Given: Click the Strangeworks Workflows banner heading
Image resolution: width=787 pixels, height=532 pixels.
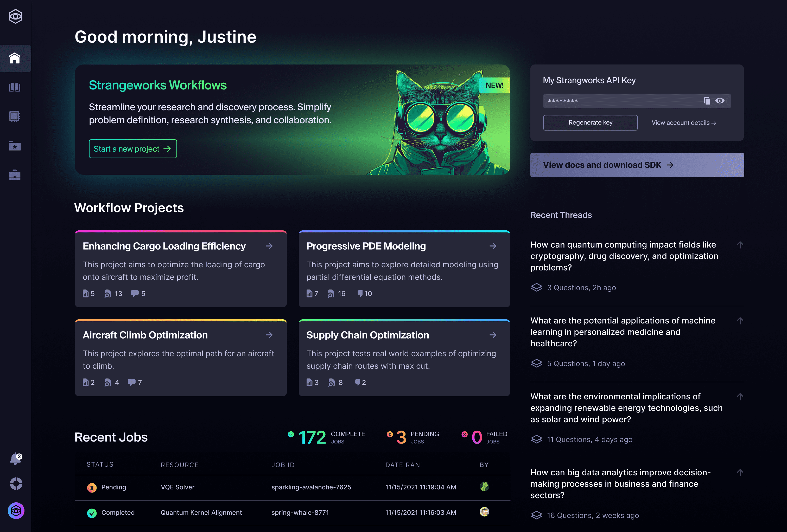Looking at the screenshot, I should [x=158, y=85].
